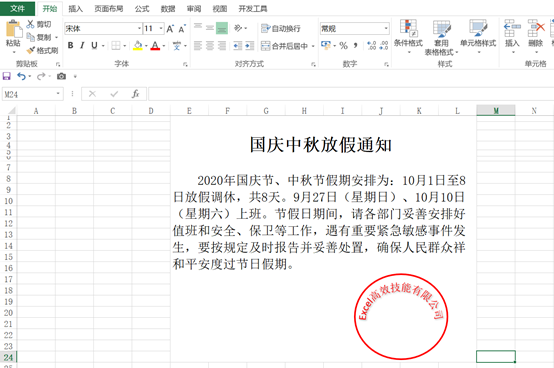Align text to bottom of cell
This screenshot has width=554, height=368.
pyautogui.click(x=222, y=28)
